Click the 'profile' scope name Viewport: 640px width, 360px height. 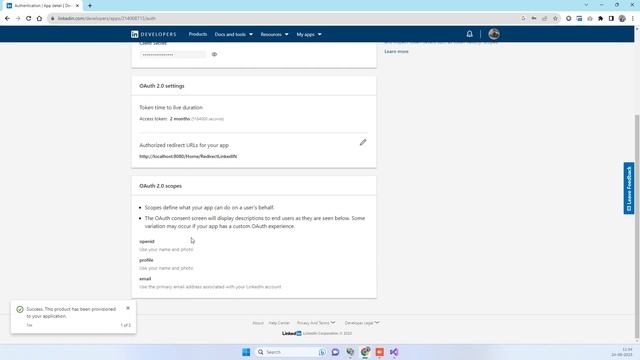[x=147, y=260]
